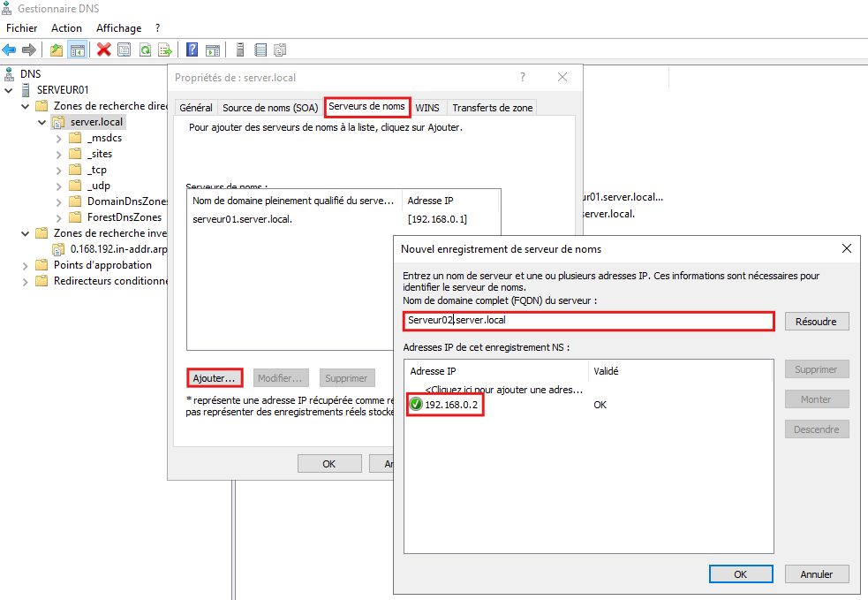The image size is (868, 600).
Task: Switch to the Transferts de zone tab
Action: click(492, 108)
